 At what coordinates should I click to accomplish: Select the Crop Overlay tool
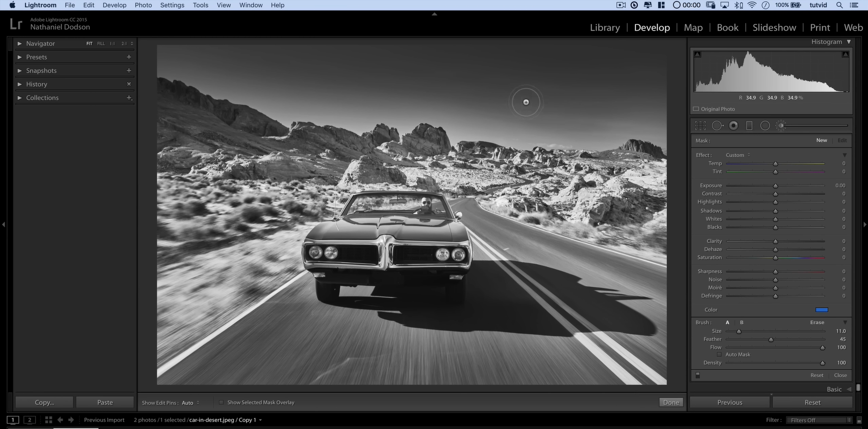[700, 125]
